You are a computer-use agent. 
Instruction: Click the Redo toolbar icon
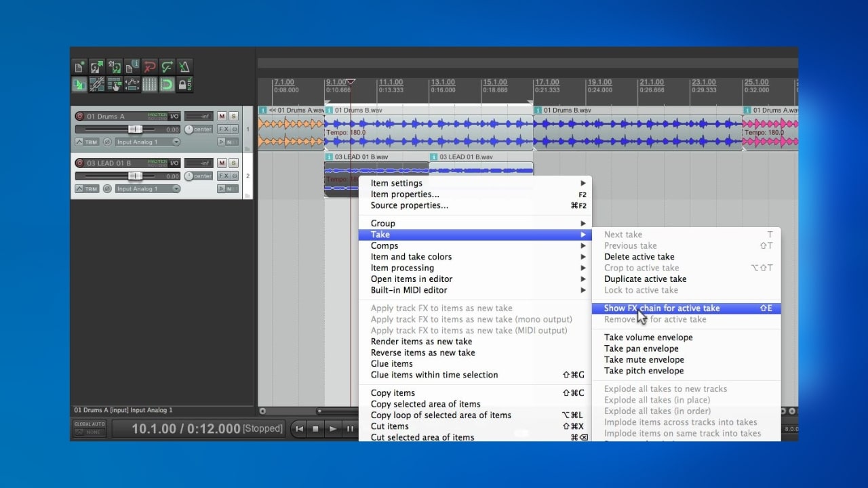pos(167,66)
